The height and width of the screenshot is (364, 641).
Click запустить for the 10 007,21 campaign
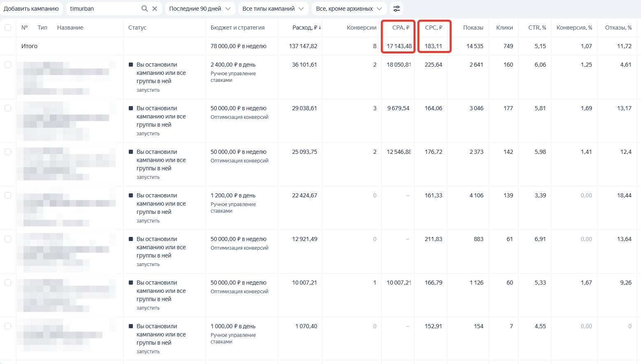click(x=148, y=308)
